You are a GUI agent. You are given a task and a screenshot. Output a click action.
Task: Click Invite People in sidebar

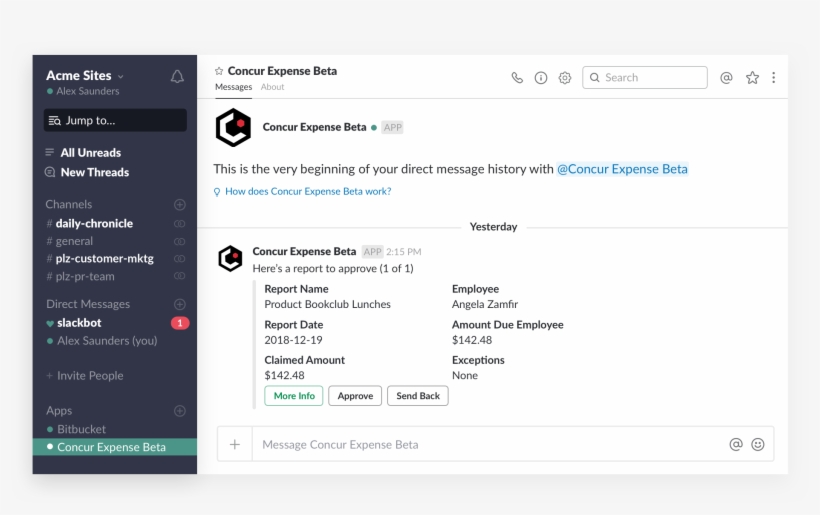click(90, 375)
